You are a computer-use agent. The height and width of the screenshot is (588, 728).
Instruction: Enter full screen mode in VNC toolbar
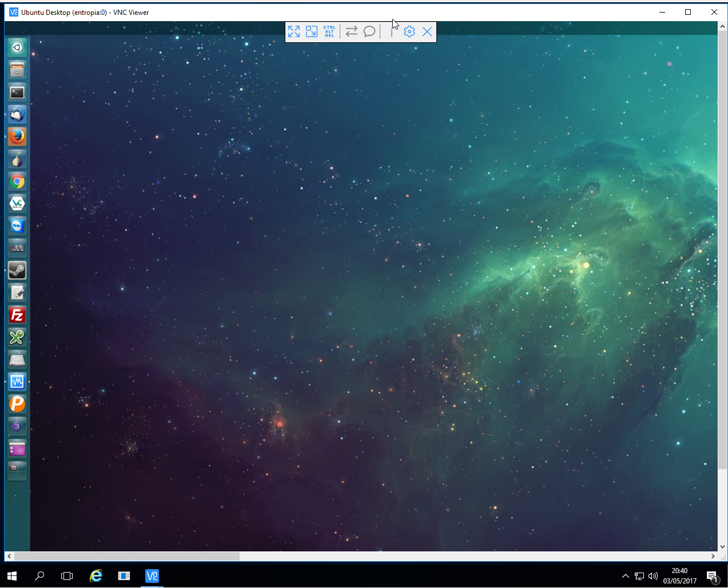[294, 31]
